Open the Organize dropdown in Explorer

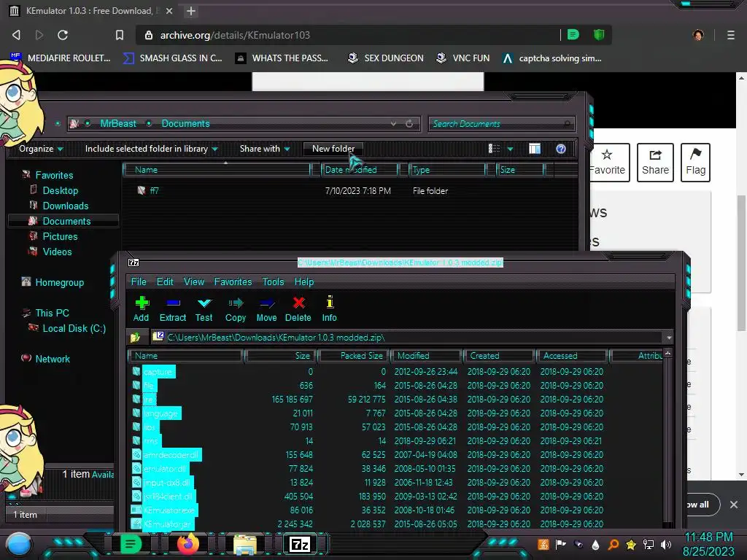point(41,149)
